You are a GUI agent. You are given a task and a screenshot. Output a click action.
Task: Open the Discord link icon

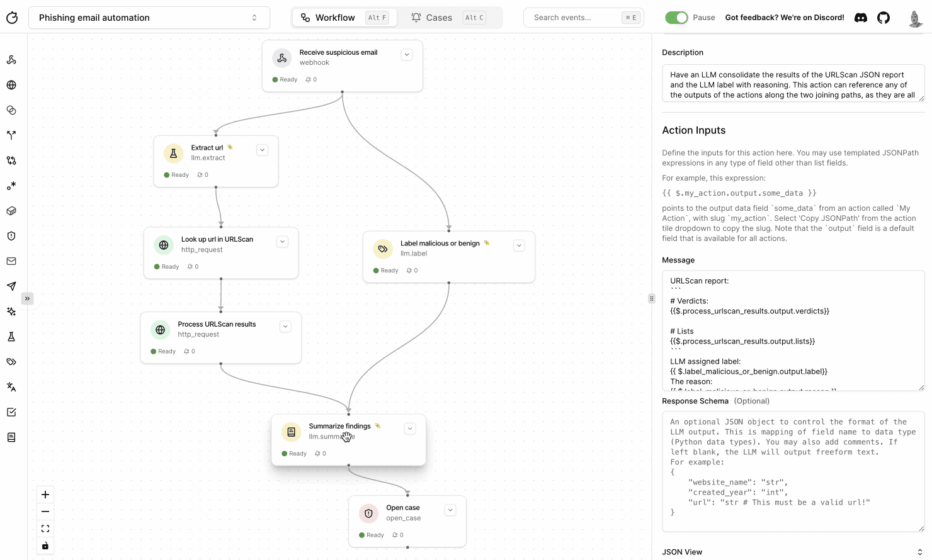tap(861, 18)
